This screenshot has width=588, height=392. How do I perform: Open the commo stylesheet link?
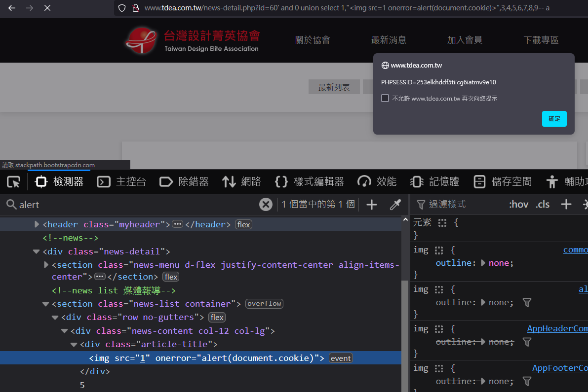click(x=575, y=250)
